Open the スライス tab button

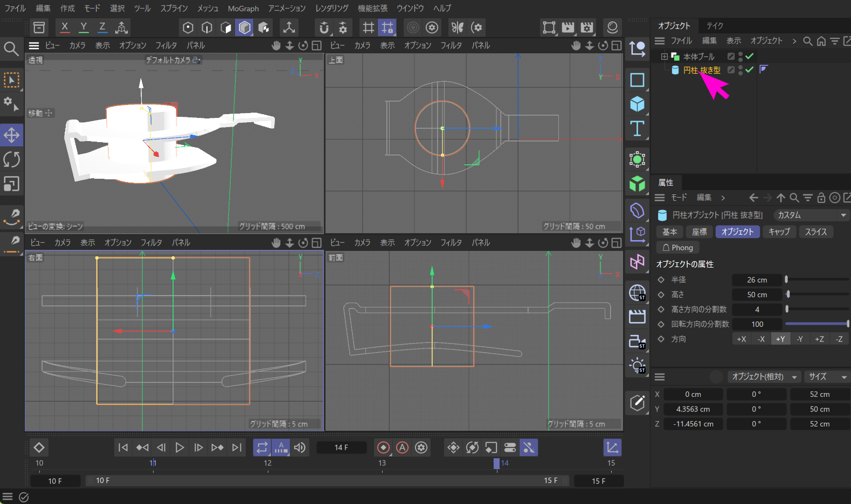815,232
